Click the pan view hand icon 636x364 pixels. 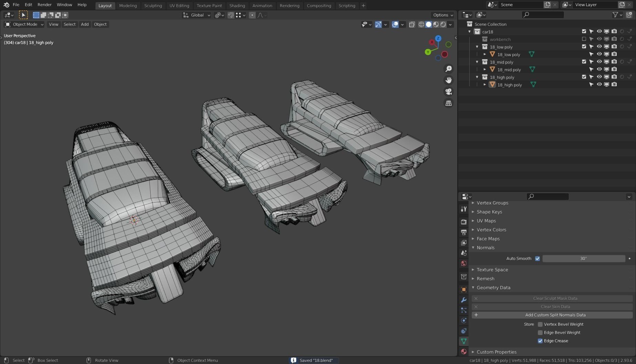449,80
